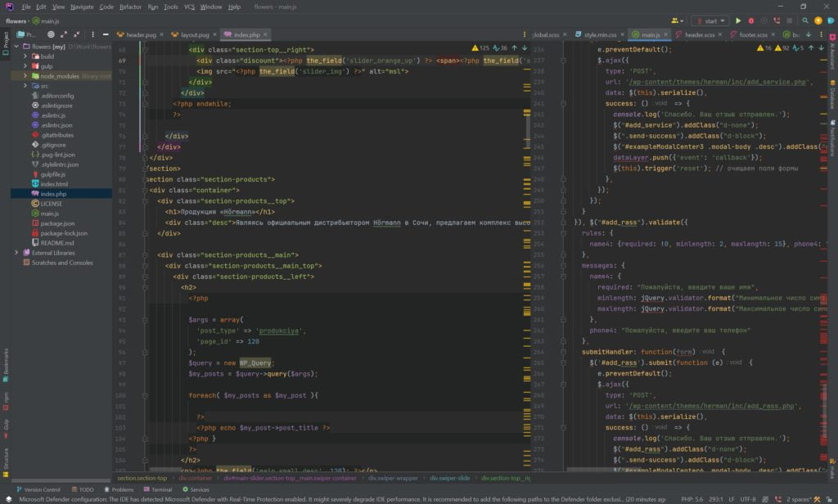Click the red Debug bug icon
The image size is (838, 504).
click(x=751, y=20)
